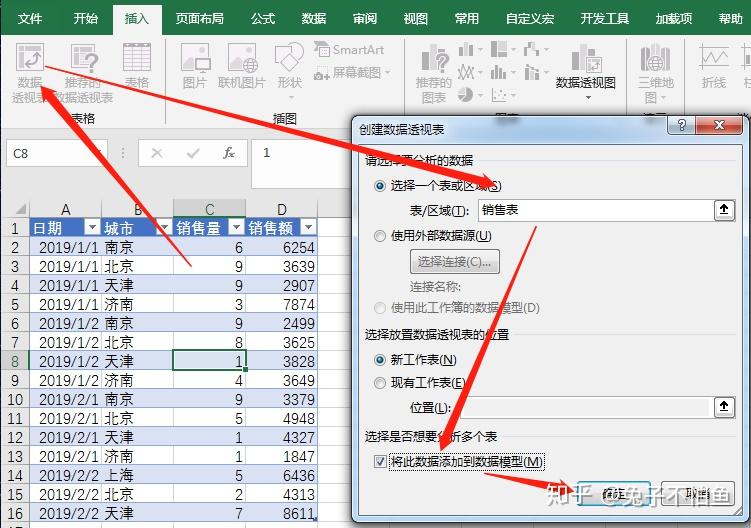The height and width of the screenshot is (528, 751).
Task: Click the Name Box showing C8
Action: click(x=57, y=153)
